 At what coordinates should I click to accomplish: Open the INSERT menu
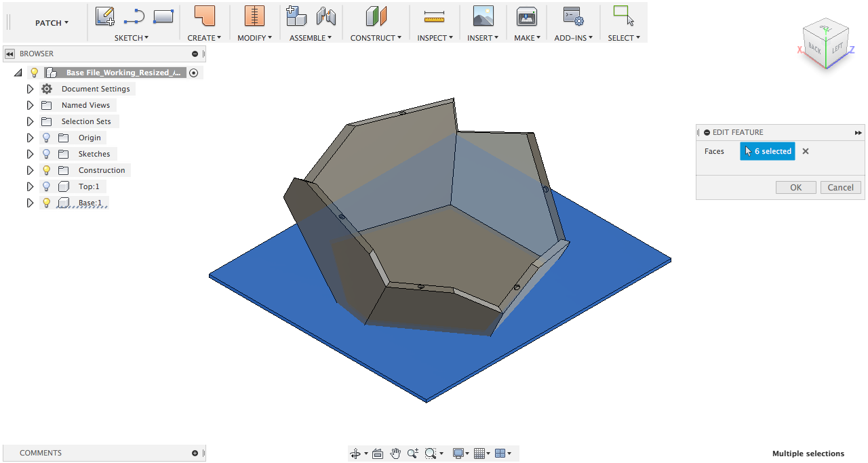[483, 38]
